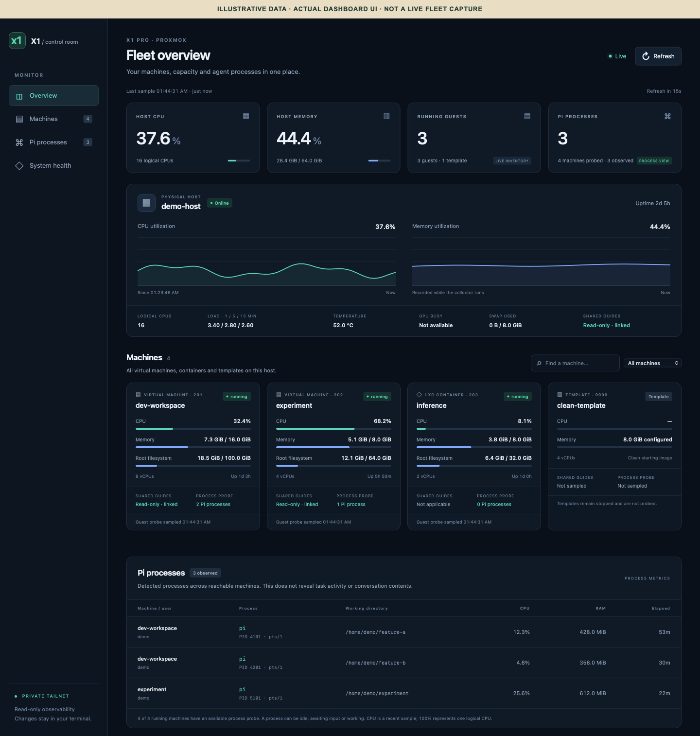Open the All machines filter dropdown
The height and width of the screenshot is (736, 700).
point(652,363)
